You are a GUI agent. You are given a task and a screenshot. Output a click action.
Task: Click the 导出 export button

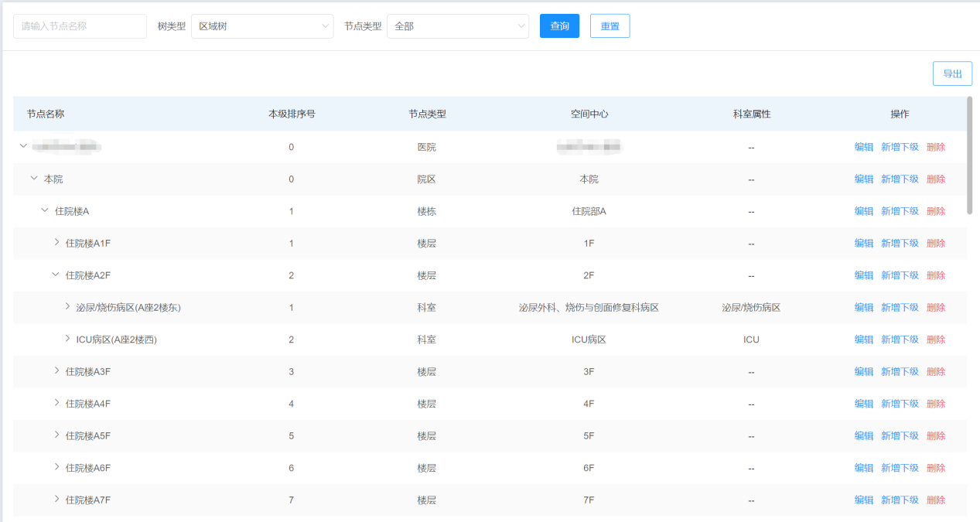point(951,73)
